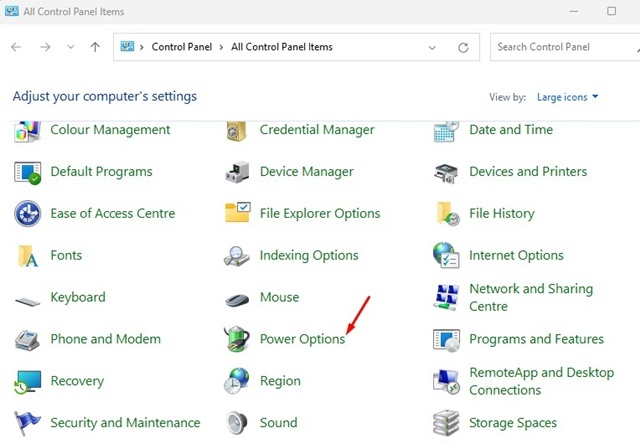Click the Devices and Printers icon
640x443 pixels.
(446, 173)
